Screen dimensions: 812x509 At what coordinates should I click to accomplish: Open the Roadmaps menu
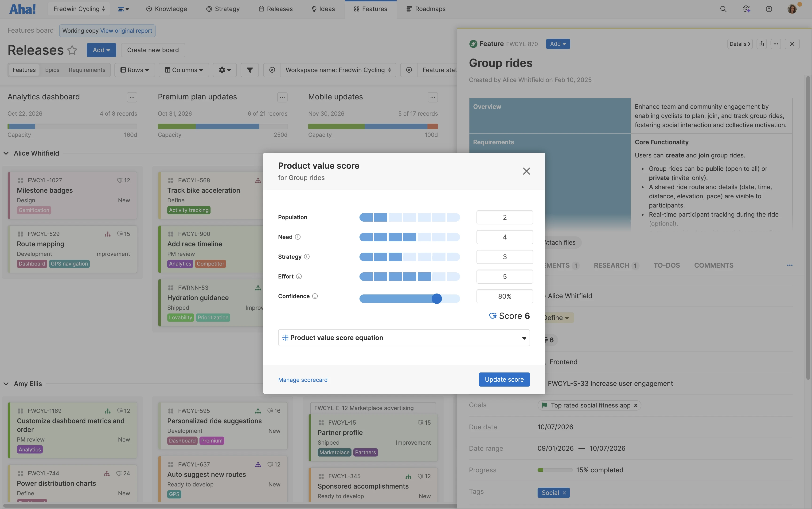point(426,9)
